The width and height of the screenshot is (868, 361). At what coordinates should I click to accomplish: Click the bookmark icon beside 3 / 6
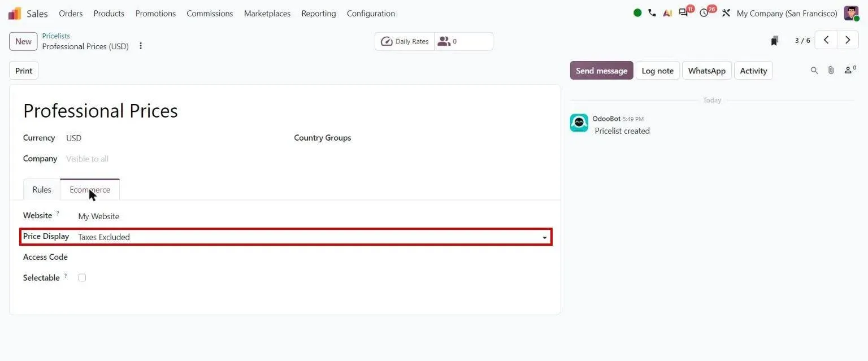tap(775, 41)
